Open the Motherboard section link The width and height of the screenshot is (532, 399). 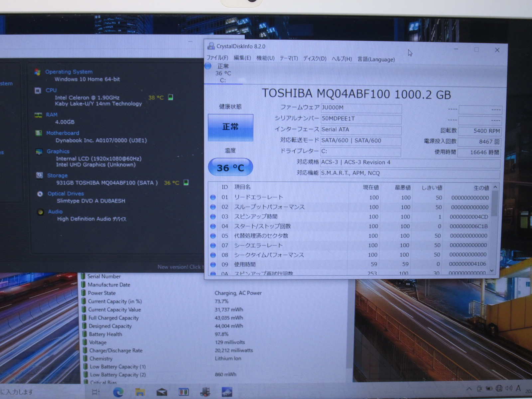pyautogui.click(x=63, y=133)
